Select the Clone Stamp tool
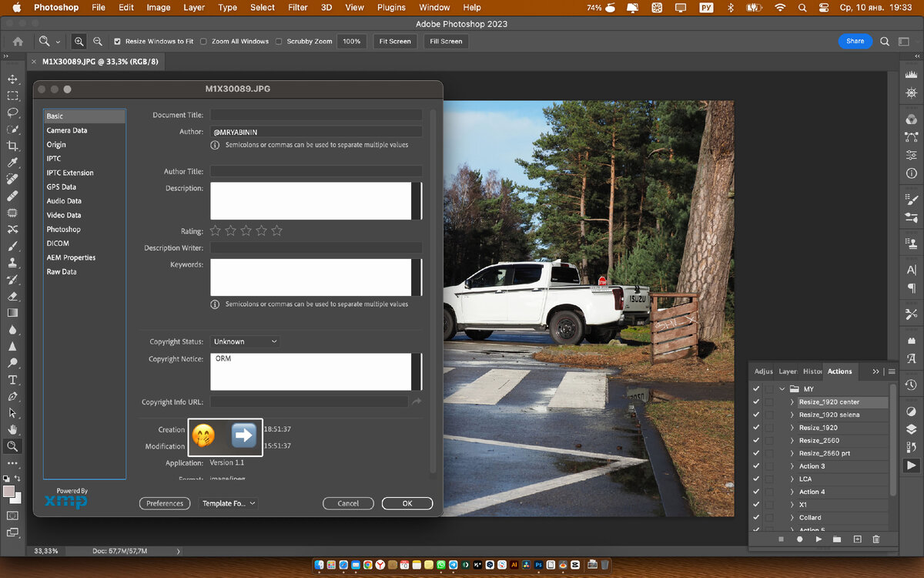 pos(12,263)
